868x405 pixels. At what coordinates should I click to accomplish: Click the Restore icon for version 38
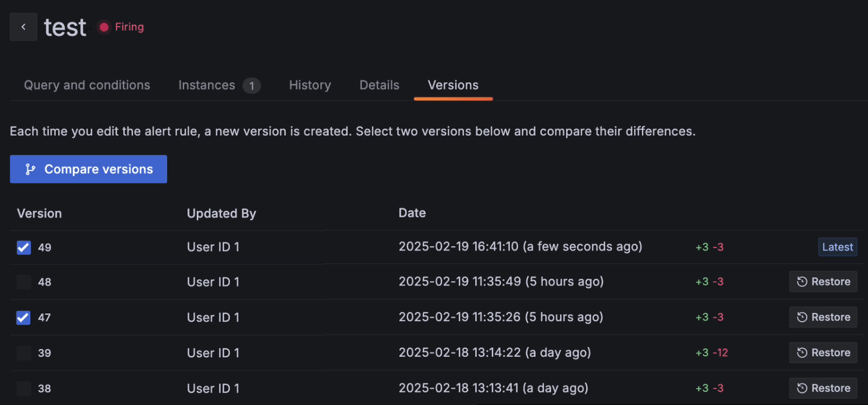click(x=804, y=388)
